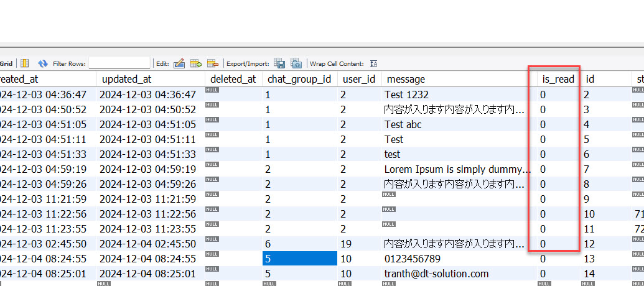Select the message column header

click(406, 79)
